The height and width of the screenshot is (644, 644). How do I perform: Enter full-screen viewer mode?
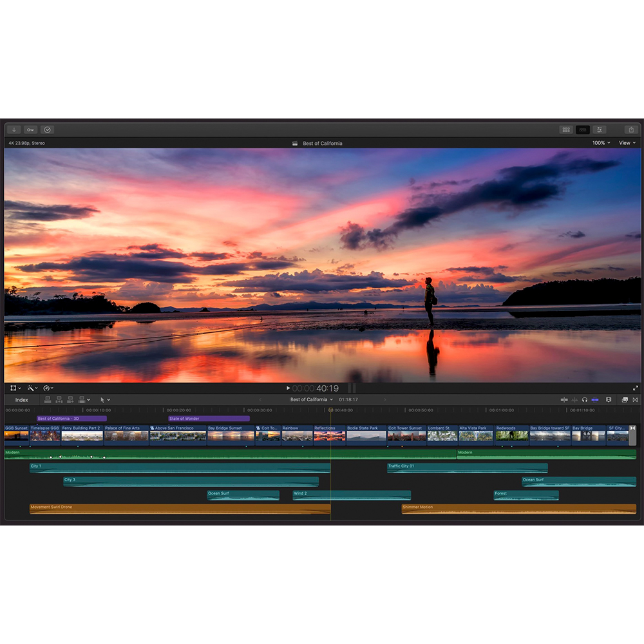[636, 388]
